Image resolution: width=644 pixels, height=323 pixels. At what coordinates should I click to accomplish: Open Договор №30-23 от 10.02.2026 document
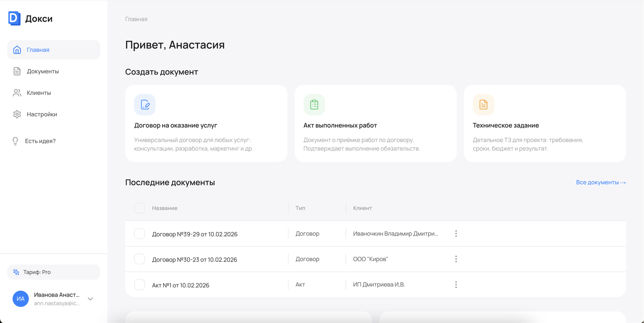(x=194, y=259)
